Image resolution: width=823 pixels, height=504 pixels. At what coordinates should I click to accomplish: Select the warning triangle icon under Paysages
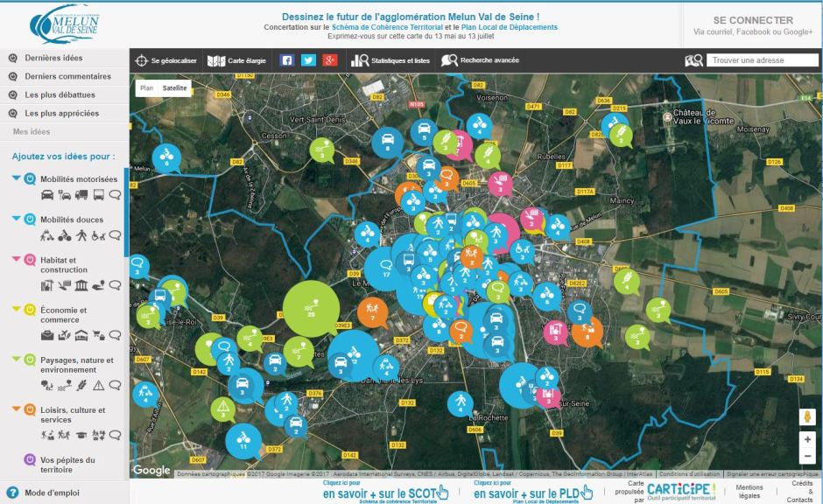97,384
